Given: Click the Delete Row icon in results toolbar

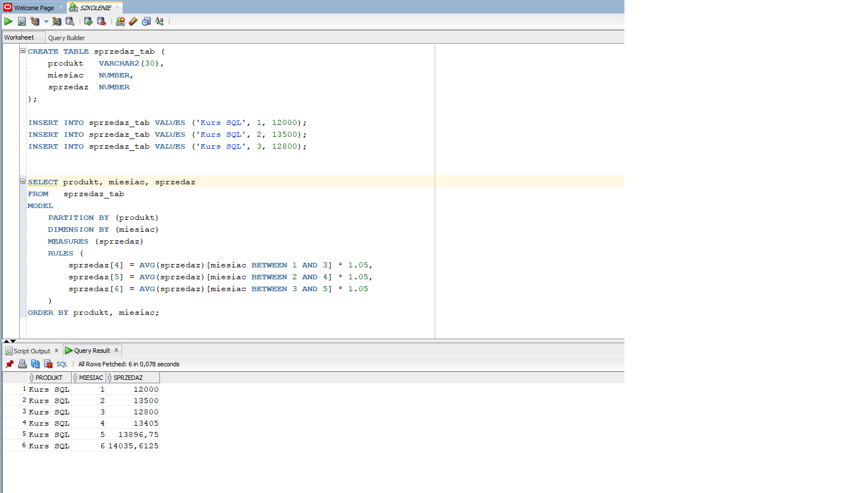Looking at the screenshot, I should [x=49, y=364].
